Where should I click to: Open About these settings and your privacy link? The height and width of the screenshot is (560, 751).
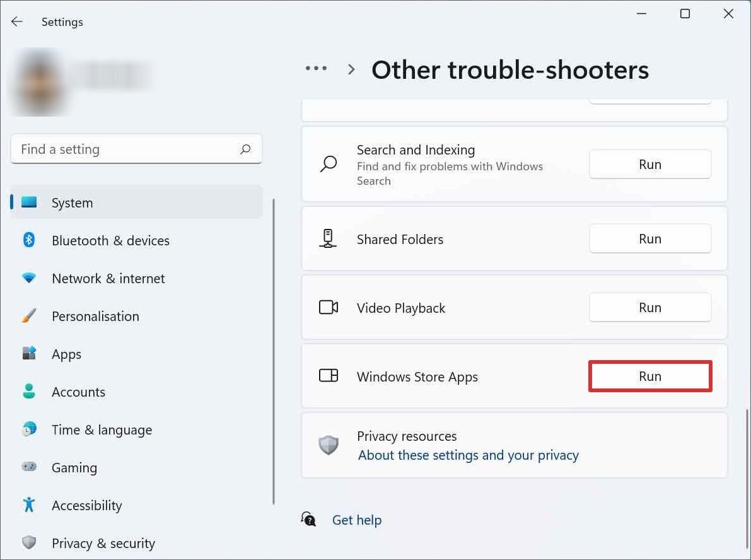click(x=469, y=455)
